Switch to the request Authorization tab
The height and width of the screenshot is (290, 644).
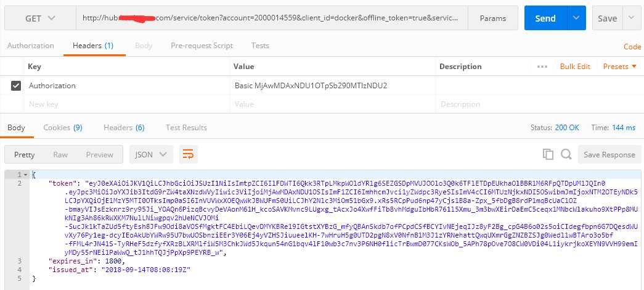[x=30, y=46]
